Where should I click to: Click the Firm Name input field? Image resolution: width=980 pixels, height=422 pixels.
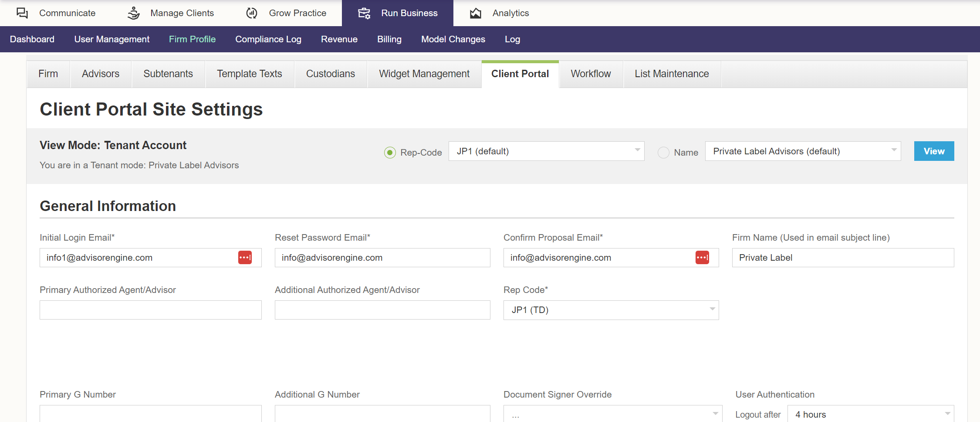843,258
